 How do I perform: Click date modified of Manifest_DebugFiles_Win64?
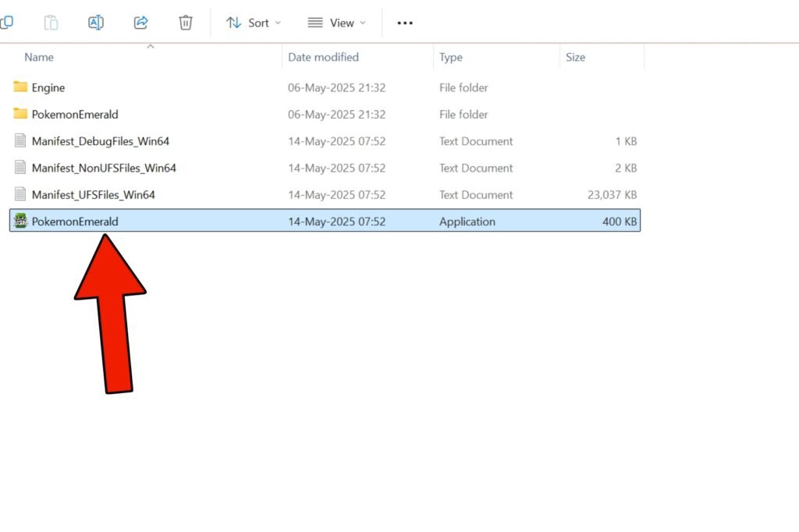[337, 141]
